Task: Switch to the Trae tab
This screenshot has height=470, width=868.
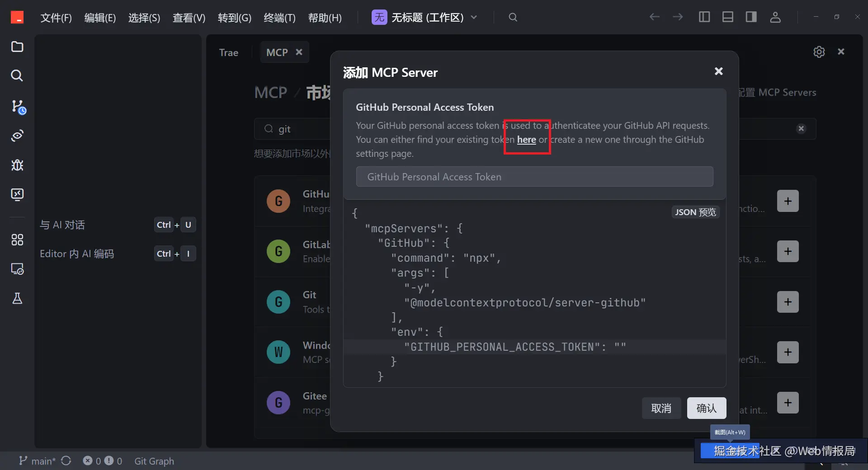Action: (x=228, y=52)
